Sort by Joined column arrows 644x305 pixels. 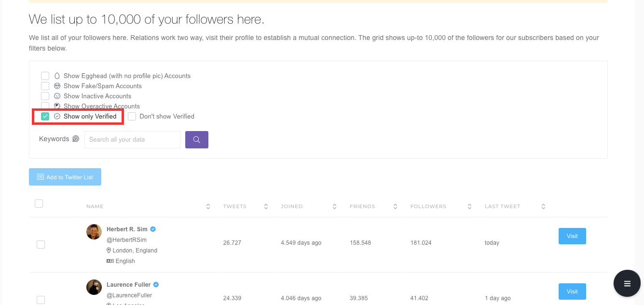coord(334,206)
